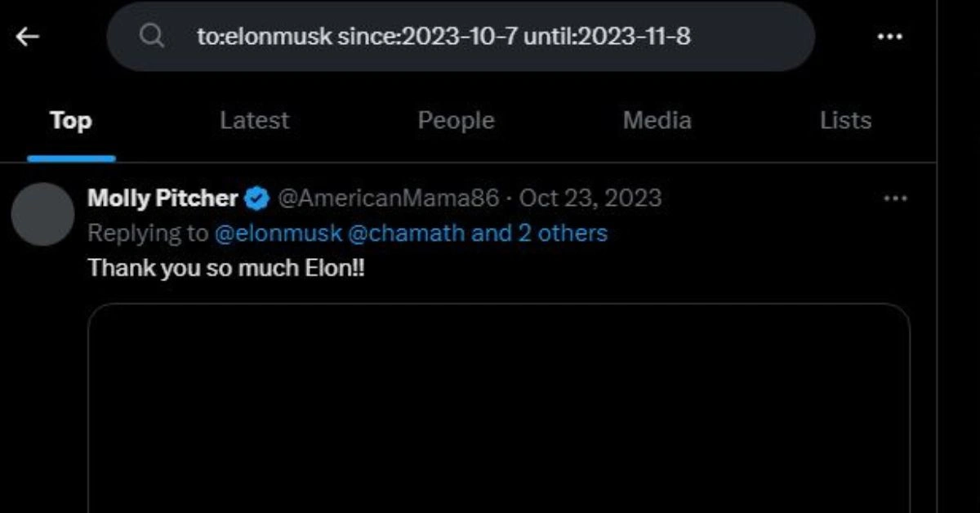Open Molly Pitcher display name link
The height and width of the screenshot is (513, 980).
click(163, 198)
